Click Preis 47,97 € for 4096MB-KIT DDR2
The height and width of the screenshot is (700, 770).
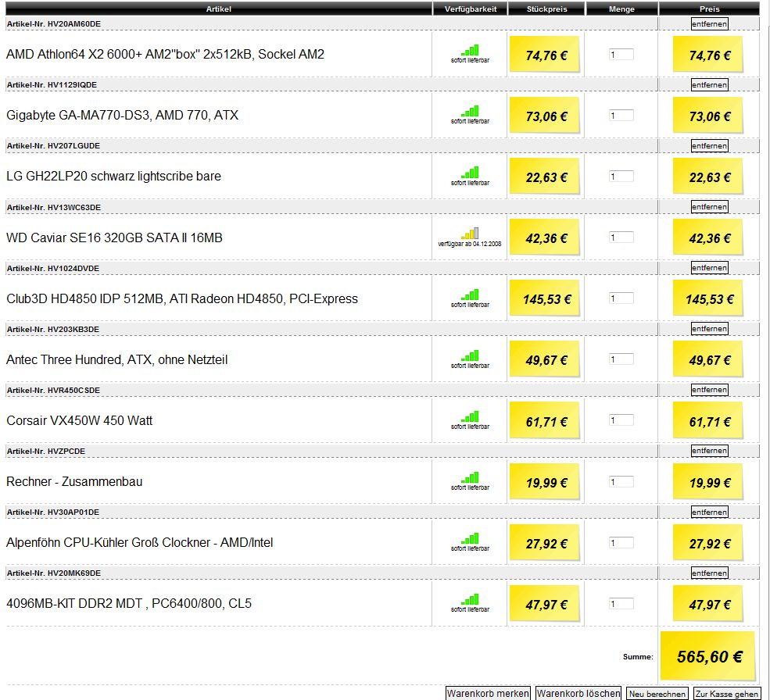tap(707, 604)
